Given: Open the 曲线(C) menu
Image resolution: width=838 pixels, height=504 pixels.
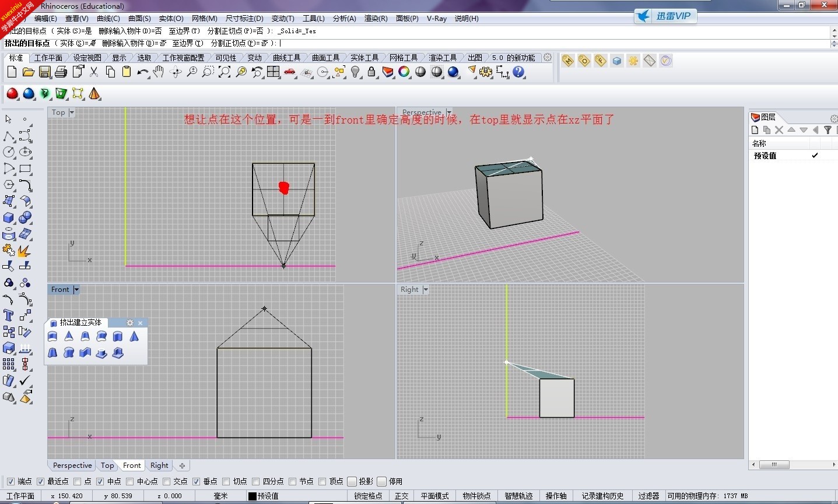Looking at the screenshot, I should [108, 19].
